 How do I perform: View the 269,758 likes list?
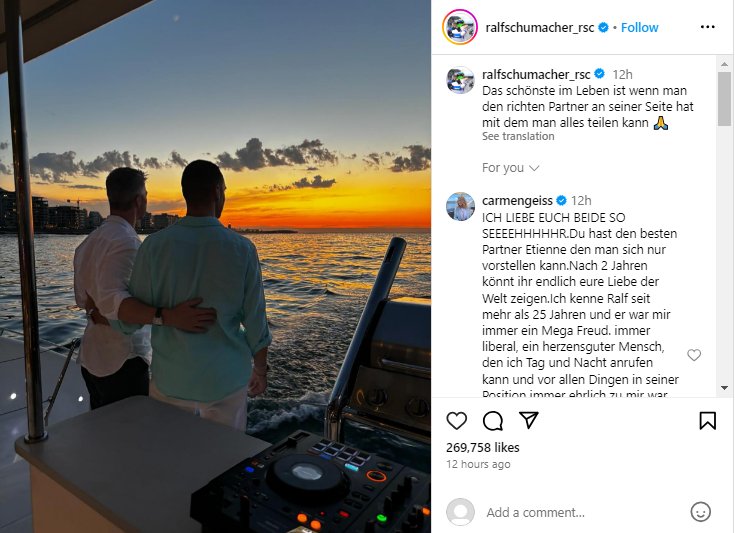[483, 448]
